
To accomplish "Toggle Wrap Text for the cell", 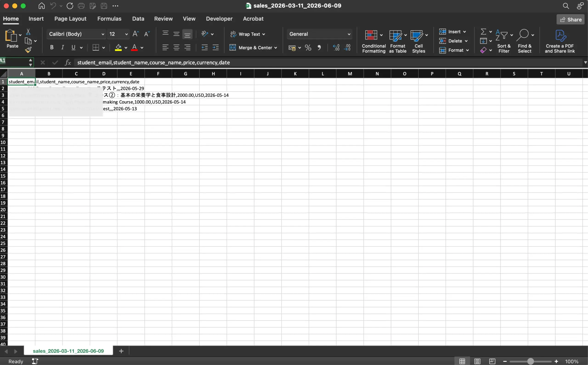I will [x=248, y=34].
